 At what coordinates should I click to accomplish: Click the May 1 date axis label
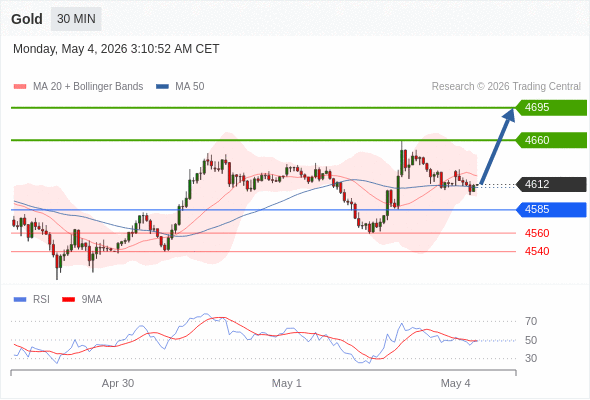[287, 383]
